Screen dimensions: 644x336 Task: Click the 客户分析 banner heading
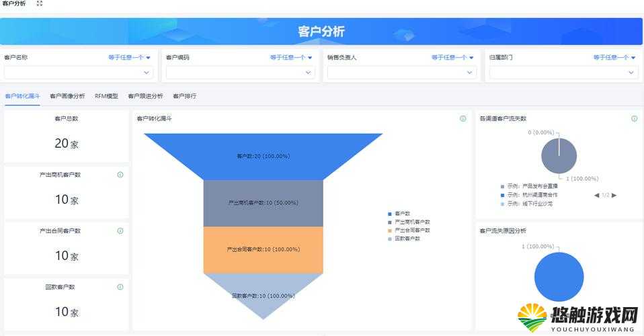point(321,31)
